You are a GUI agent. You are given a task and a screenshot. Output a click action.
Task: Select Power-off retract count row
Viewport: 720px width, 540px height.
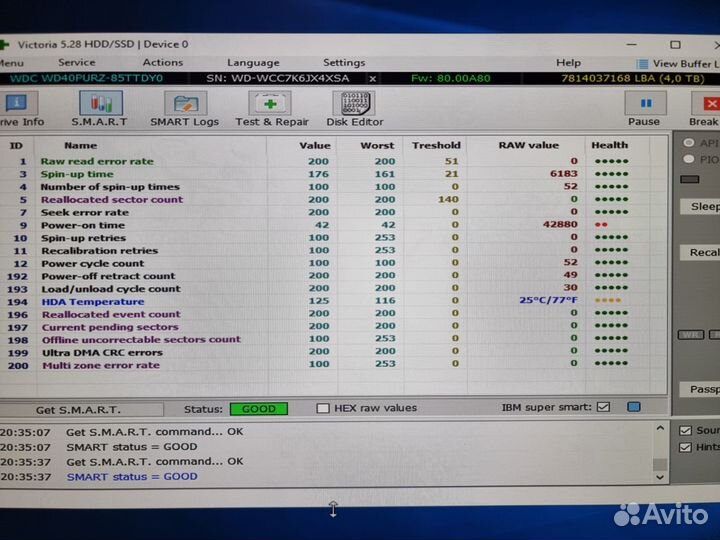coord(333,276)
